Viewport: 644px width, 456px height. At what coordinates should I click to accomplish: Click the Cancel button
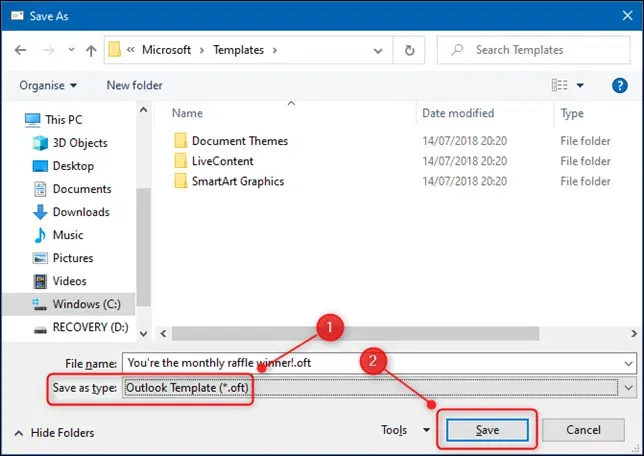point(583,430)
